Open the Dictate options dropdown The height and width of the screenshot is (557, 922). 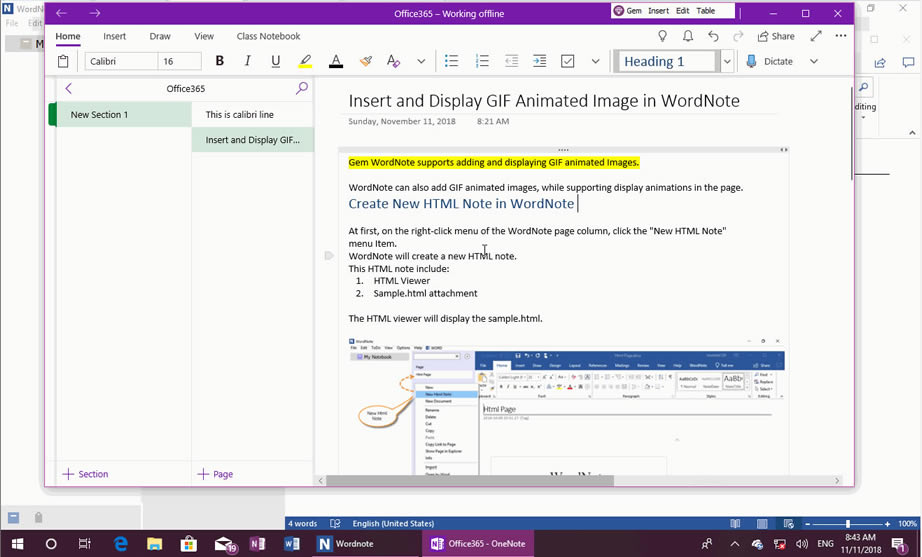[x=813, y=61]
